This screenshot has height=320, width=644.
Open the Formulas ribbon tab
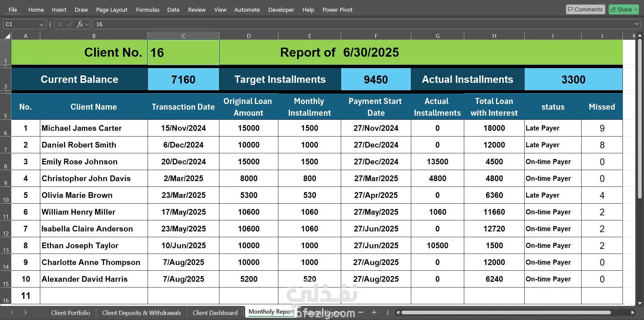point(148,10)
